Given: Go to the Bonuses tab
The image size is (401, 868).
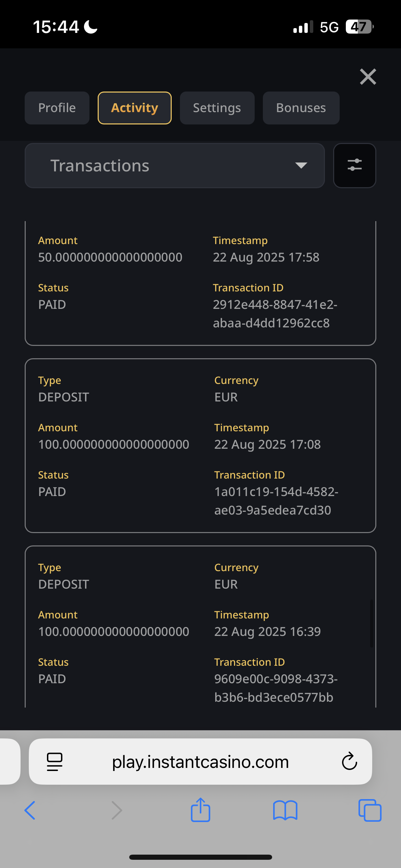Looking at the screenshot, I should pos(301,108).
